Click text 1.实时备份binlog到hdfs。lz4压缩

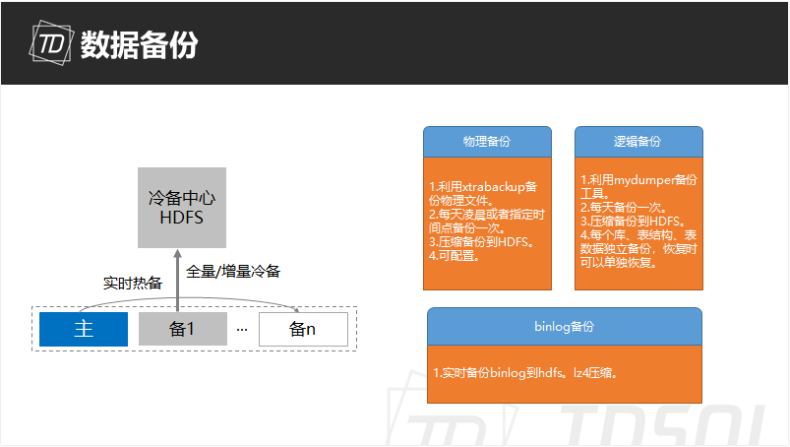coord(525,373)
